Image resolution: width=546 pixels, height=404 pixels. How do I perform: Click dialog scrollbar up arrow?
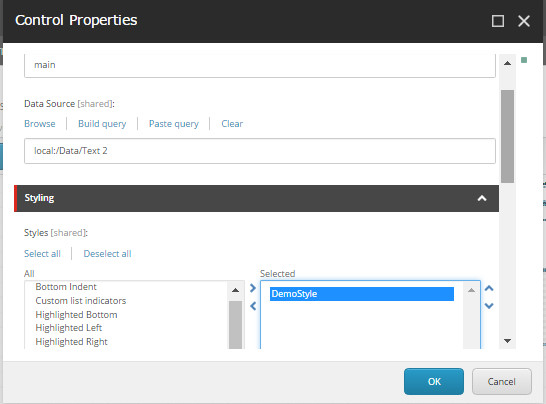coord(507,63)
